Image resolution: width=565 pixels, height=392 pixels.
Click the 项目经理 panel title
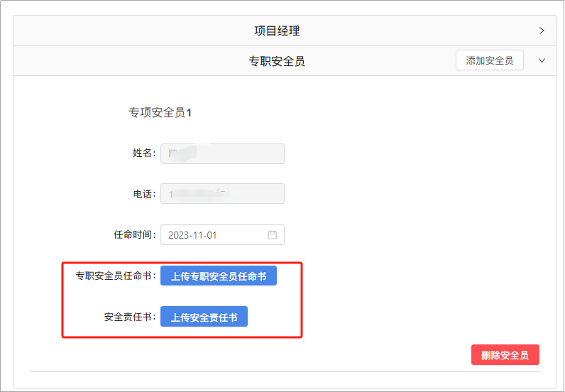(x=277, y=31)
